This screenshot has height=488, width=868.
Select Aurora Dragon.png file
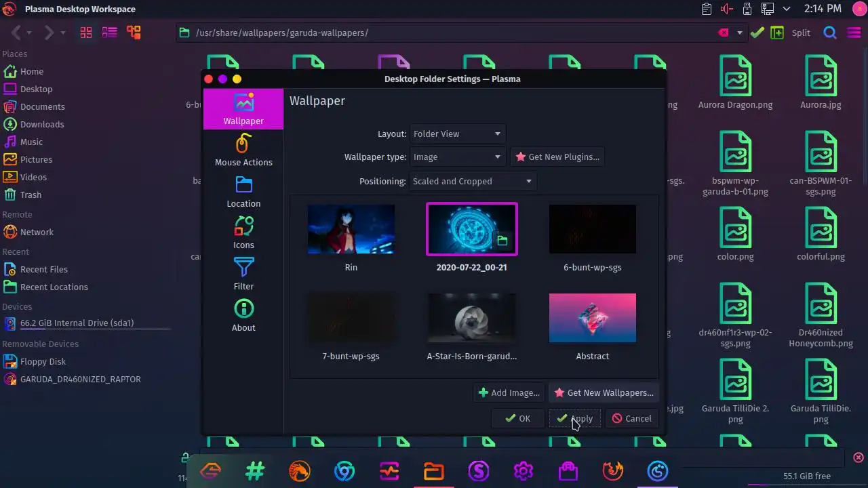[x=735, y=82]
